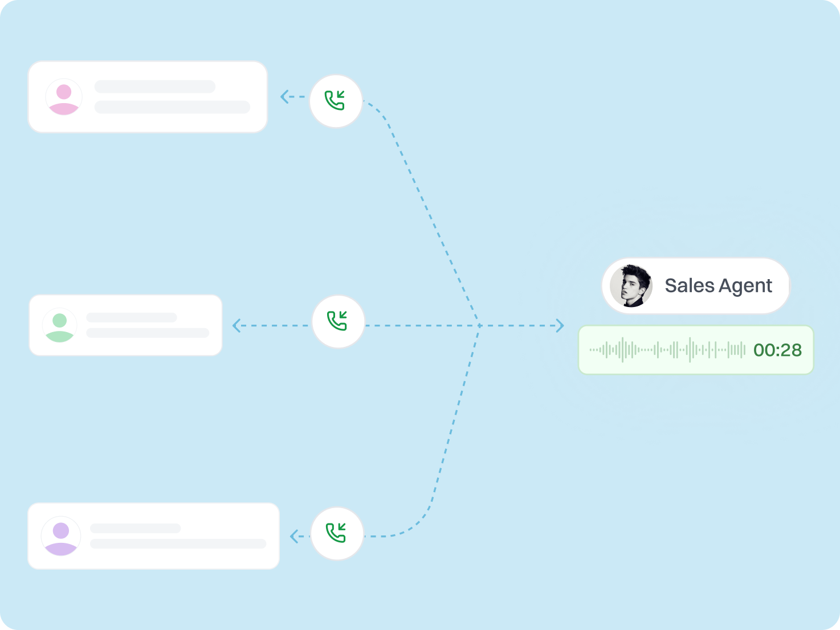Image resolution: width=840 pixels, height=630 pixels.
Task: Click the short upper placeholder line in the pink-avatar card
Action: click(x=155, y=87)
